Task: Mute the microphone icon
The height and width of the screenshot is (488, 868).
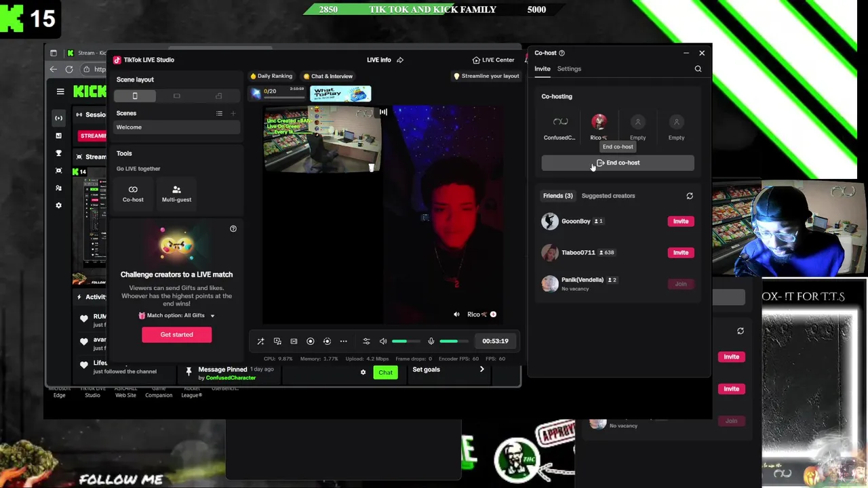Action: (431, 341)
